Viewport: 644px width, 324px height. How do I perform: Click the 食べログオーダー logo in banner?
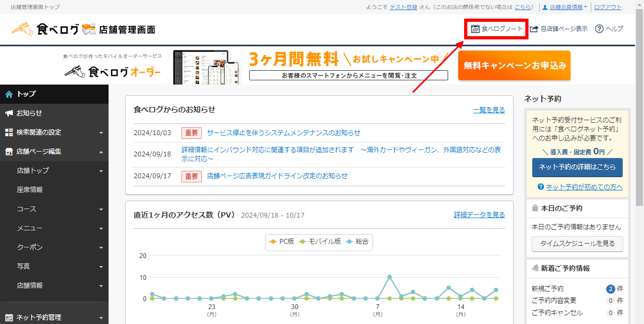(x=112, y=71)
